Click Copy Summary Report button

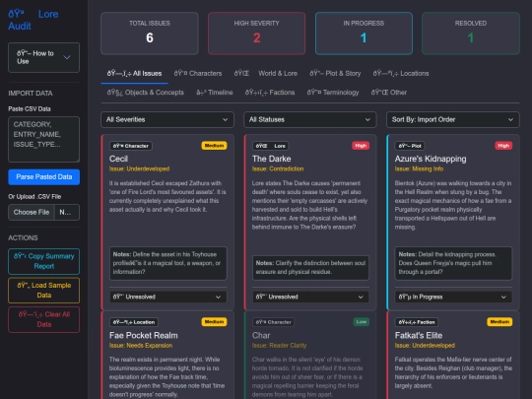point(43,261)
